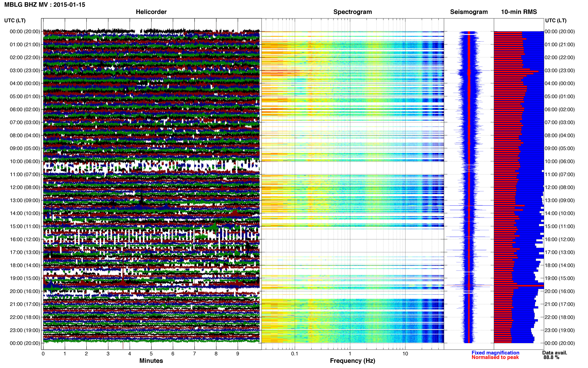Click left time label '15:00 (11:00)'
588x368 pixels.
coord(25,226)
